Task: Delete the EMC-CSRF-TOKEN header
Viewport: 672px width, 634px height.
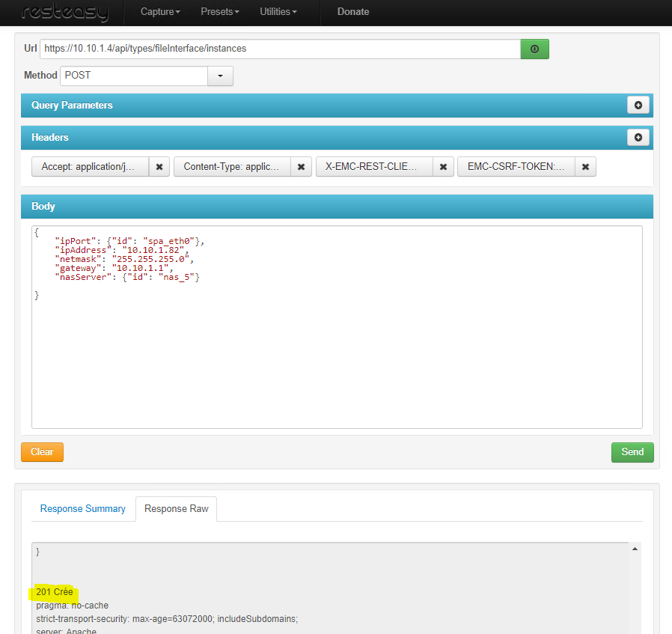Action: coord(585,167)
